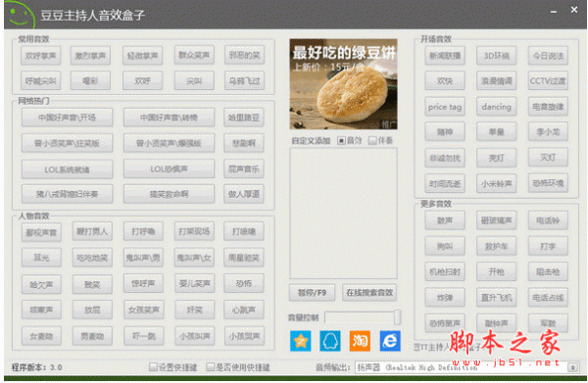Play the 乌鸦飞过 crow sound
The height and width of the screenshot is (383, 588).
click(x=244, y=80)
